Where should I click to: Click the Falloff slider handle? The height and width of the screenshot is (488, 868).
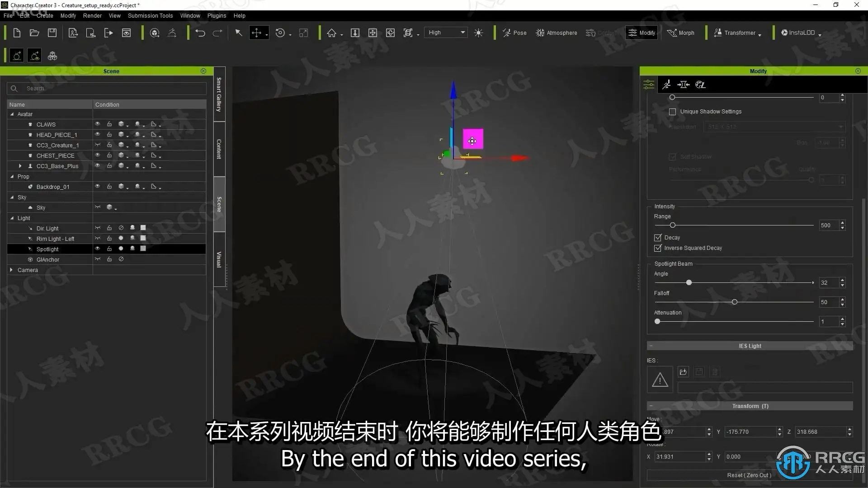click(x=735, y=302)
